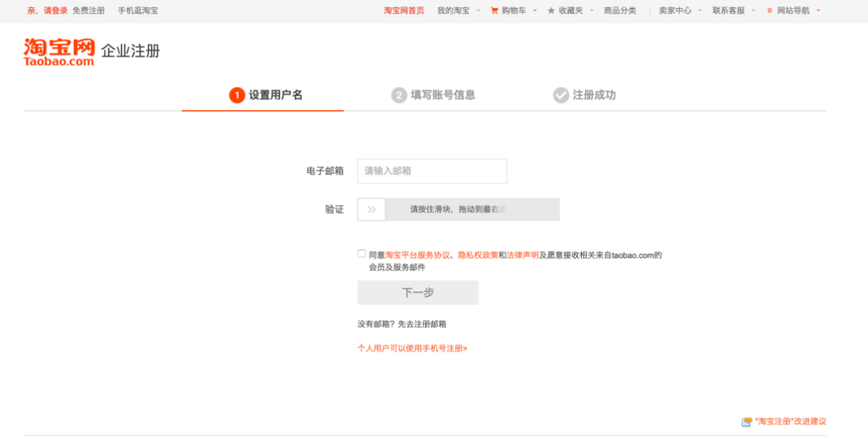Click the step 2 number circle
868x444 pixels.
399,95
